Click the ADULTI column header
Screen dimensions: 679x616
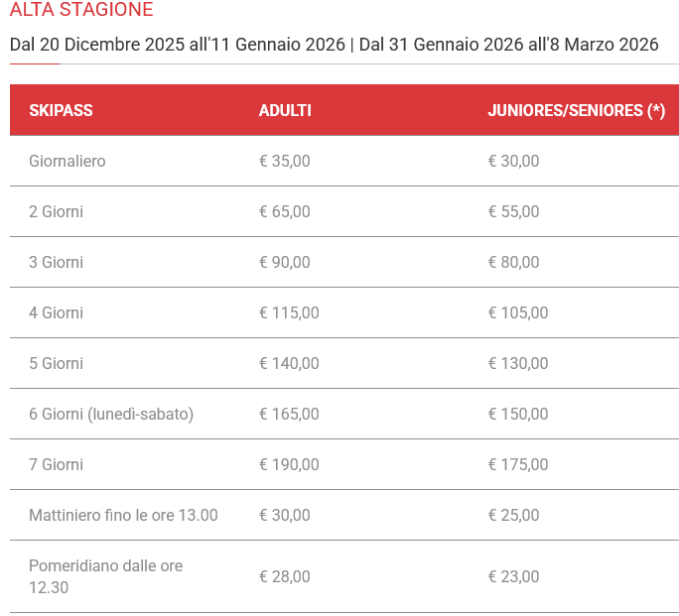(x=285, y=110)
